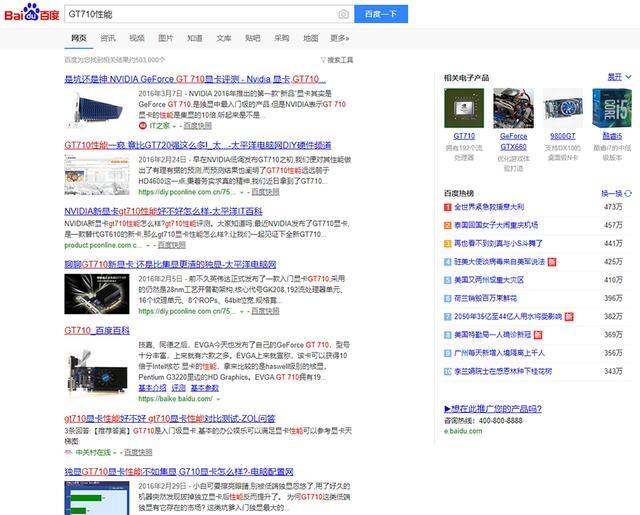Open 百度快照 for 聊聊GT710新显卡 result
This screenshot has width=640, height=515.
265,311
